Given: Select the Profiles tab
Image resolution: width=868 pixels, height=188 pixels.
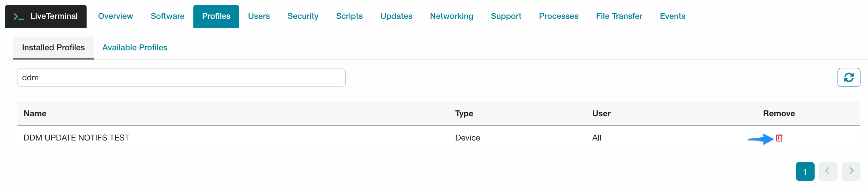Looking at the screenshot, I should click(216, 16).
